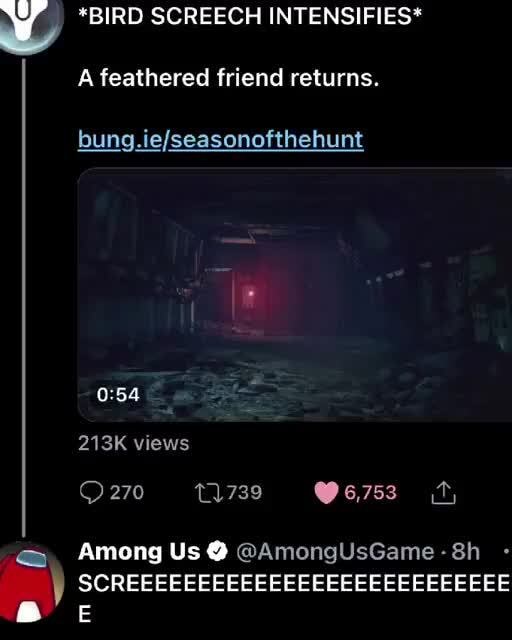Click the 0:54 video duration label

[x=118, y=394]
